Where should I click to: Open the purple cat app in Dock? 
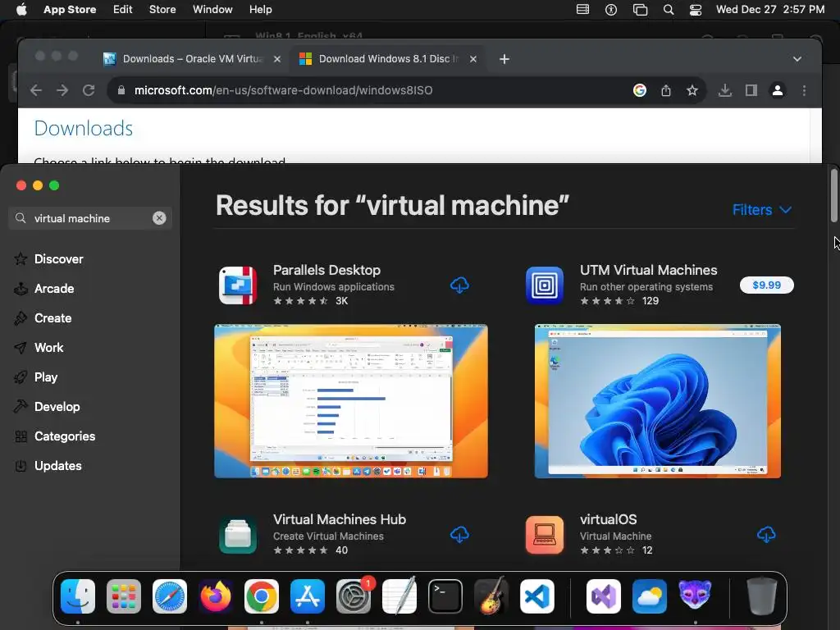tap(695, 596)
